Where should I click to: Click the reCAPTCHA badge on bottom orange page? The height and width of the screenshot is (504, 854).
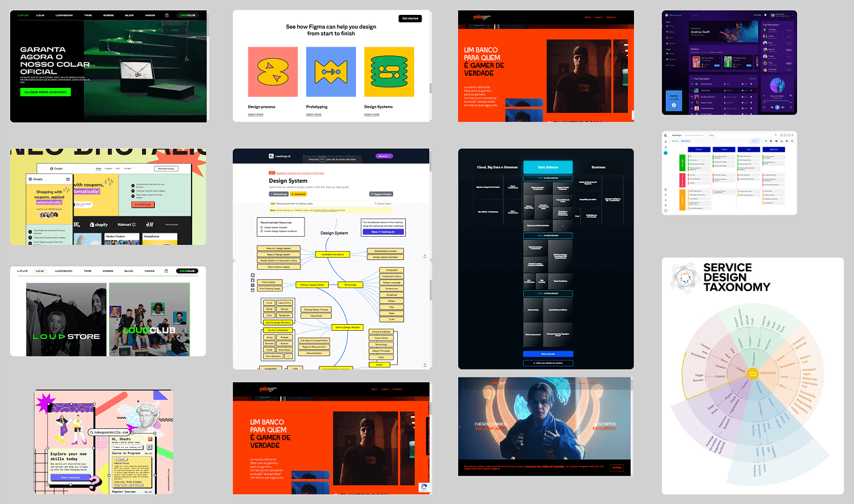424,486
